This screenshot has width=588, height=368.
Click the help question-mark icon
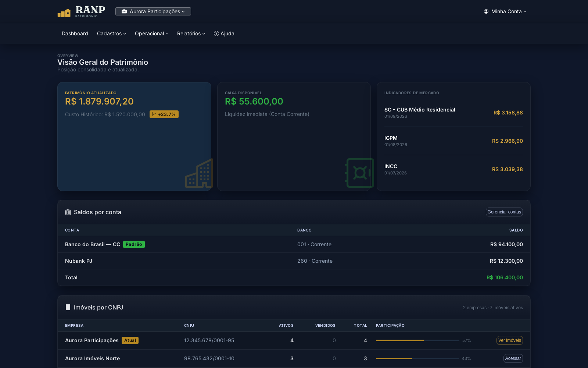coord(216,33)
